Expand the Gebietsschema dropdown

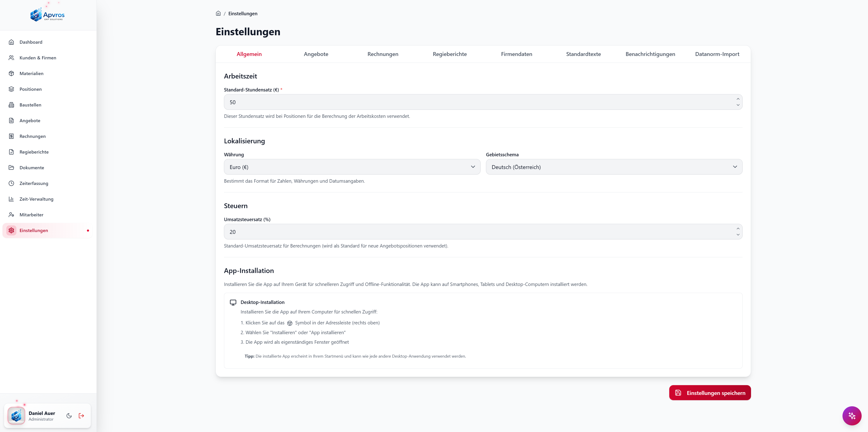pyautogui.click(x=613, y=167)
